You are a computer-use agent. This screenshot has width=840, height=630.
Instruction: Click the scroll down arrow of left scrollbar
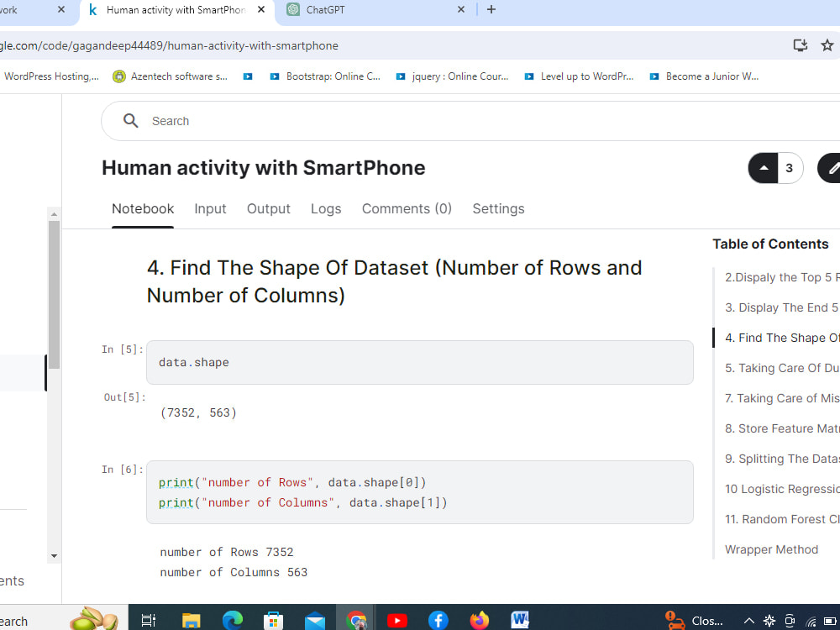click(54, 556)
